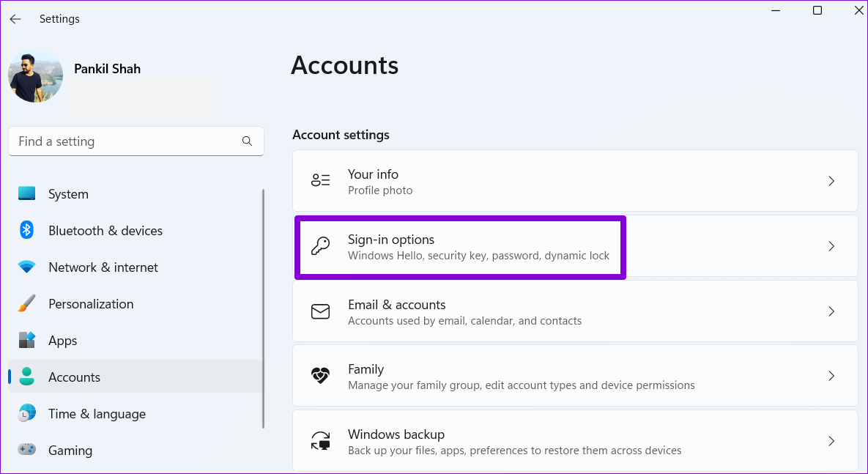This screenshot has width=868, height=474.
Task: Click the Accounts person icon
Action: coord(26,377)
